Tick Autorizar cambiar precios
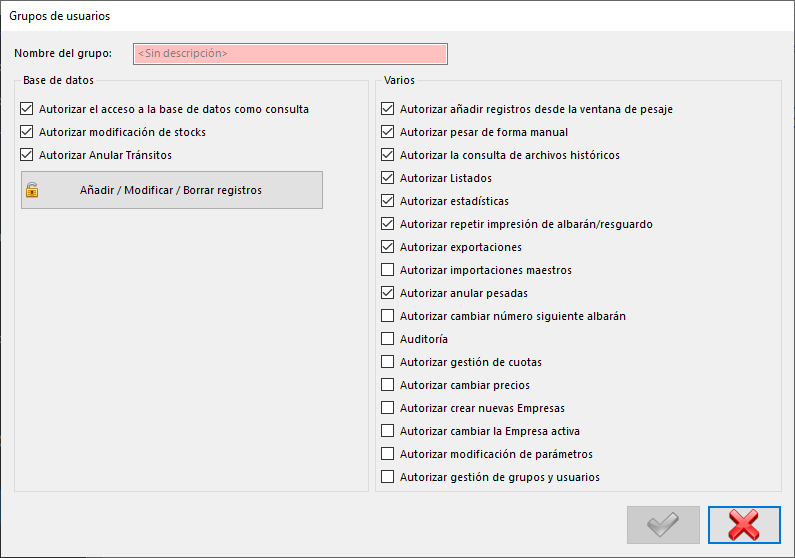 click(387, 385)
